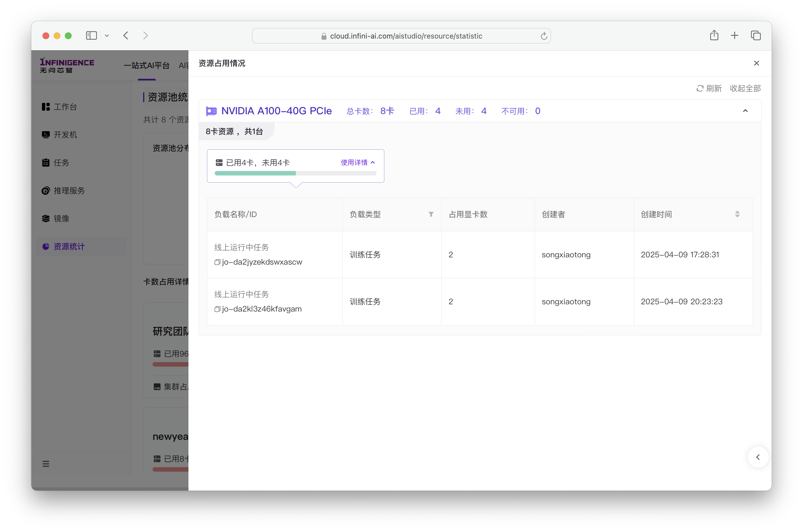
Task: Click the GPU card icon beside NVIDIA A100-40G
Action: pyautogui.click(x=211, y=111)
